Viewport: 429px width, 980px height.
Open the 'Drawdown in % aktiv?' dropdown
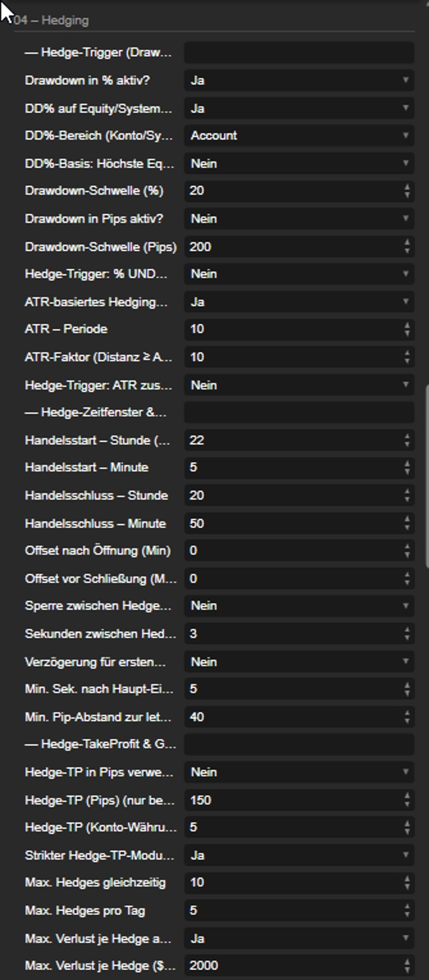pos(299,80)
